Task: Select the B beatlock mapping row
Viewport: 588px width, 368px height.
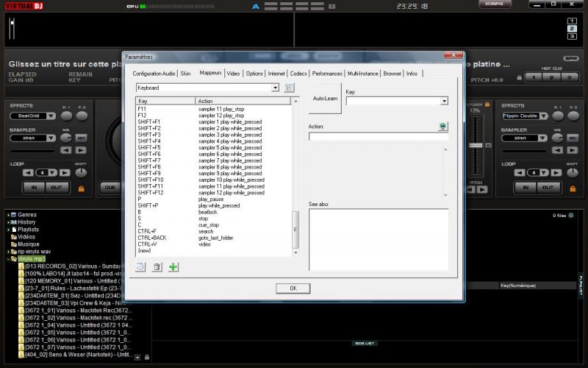Action: tap(214, 212)
